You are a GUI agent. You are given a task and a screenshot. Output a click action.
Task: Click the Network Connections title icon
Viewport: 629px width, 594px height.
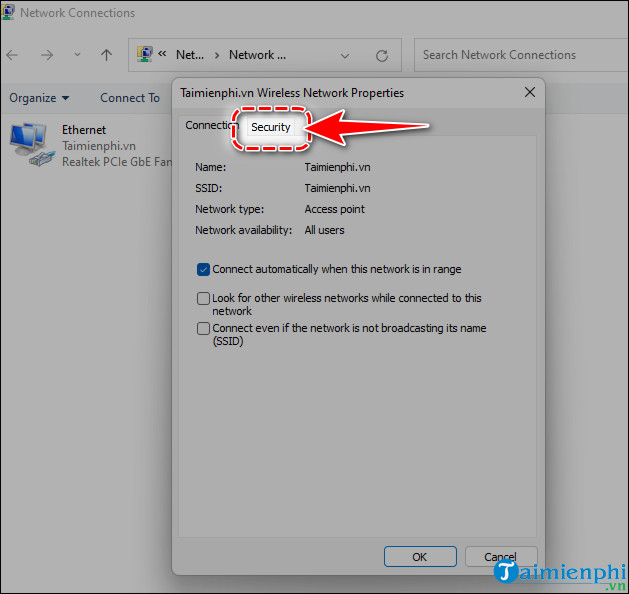pos(8,12)
